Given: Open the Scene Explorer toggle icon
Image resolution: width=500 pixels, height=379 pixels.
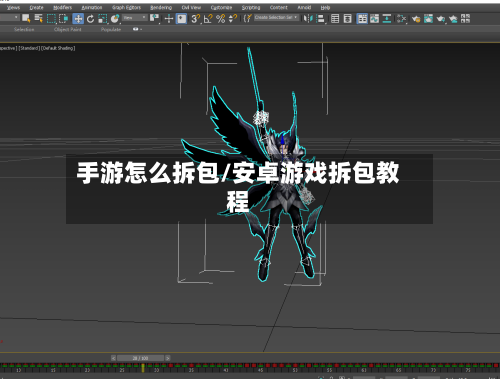Looking at the screenshot, I should click(335, 19).
